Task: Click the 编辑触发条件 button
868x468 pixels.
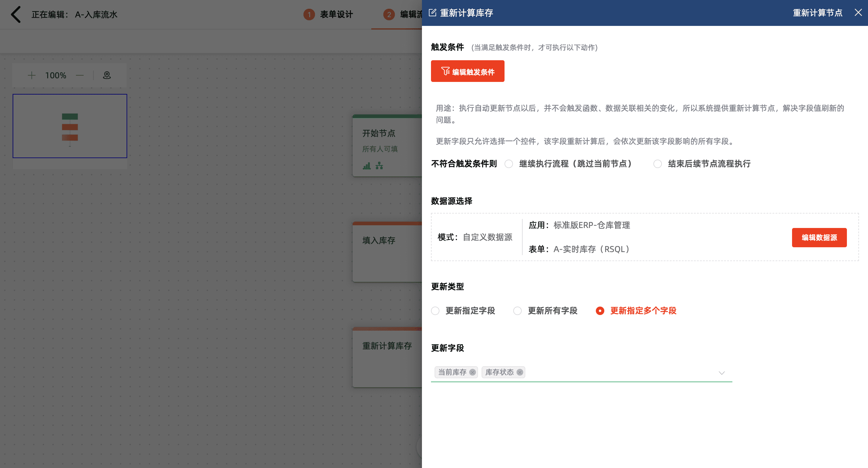Action: [467, 71]
